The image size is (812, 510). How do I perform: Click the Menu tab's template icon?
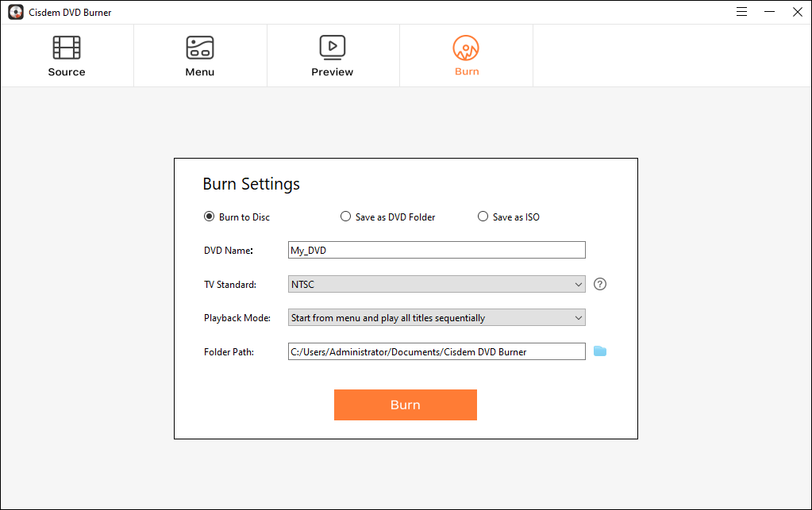pyautogui.click(x=199, y=47)
